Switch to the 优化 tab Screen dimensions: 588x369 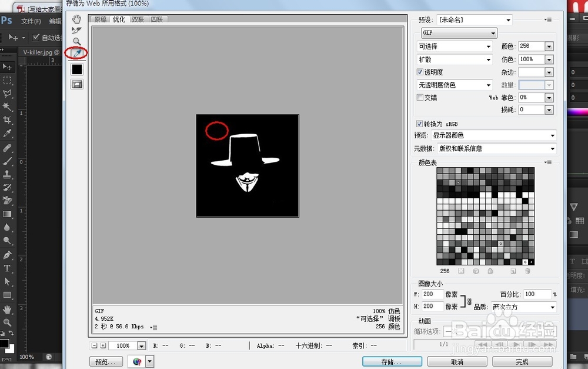coord(119,19)
